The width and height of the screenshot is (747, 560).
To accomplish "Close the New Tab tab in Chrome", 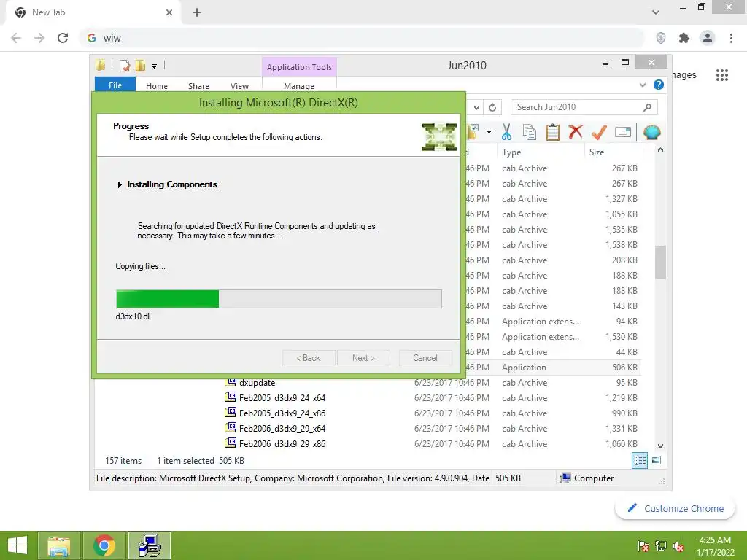I will tap(169, 13).
